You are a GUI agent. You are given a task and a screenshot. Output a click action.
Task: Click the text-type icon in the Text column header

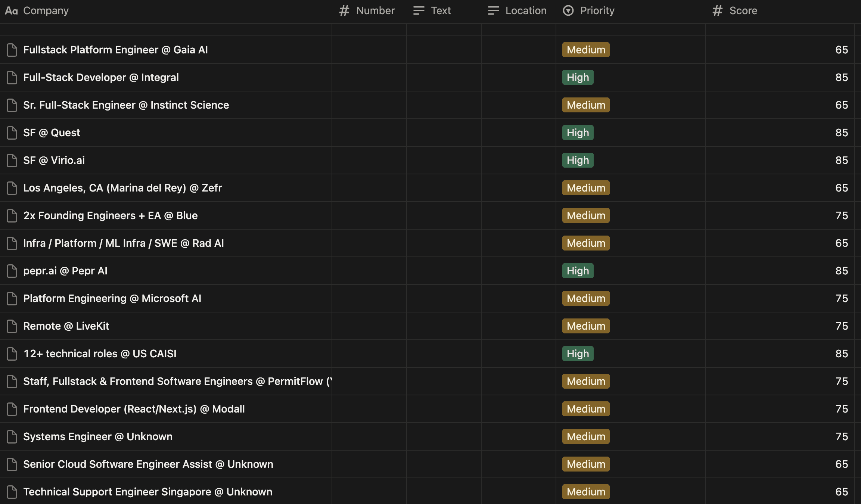[418, 10]
